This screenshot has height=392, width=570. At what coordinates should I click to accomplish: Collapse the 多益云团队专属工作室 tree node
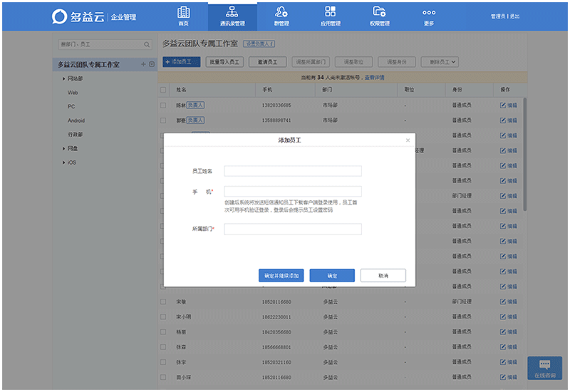152,64
